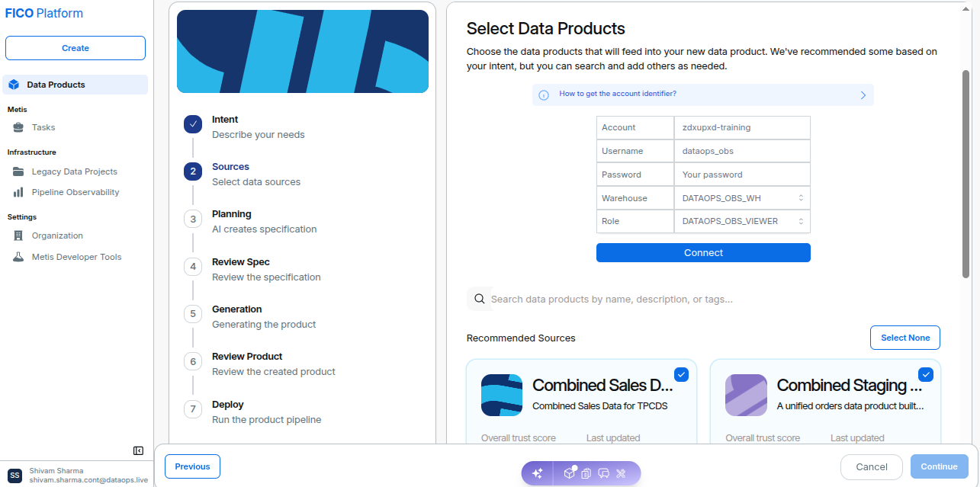This screenshot has width=980, height=487.
Task: Click the FICO Platform logo
Action: pyautogui.click(x=44, y=14)
